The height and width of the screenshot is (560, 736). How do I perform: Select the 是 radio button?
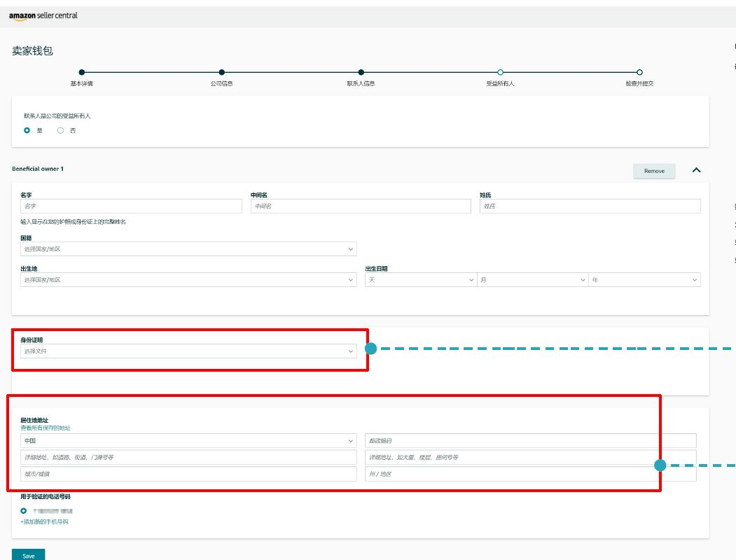coord(27,130)
